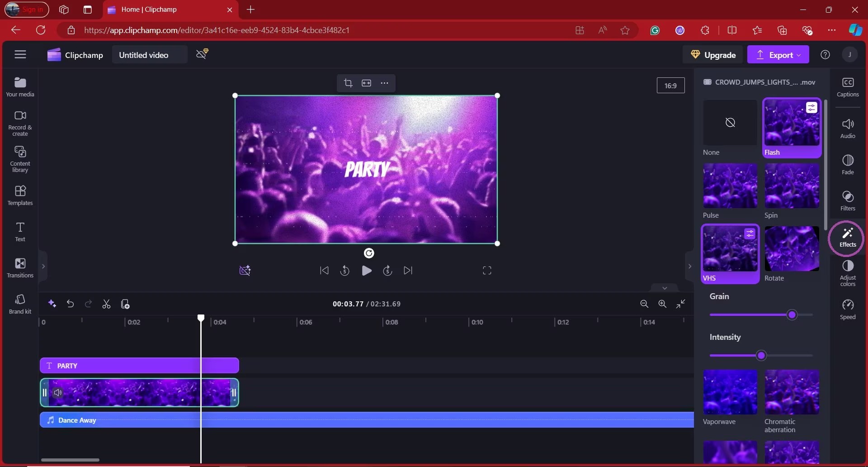Open the hamburger main menu
868x467 pixels.
tap(20, 55)
